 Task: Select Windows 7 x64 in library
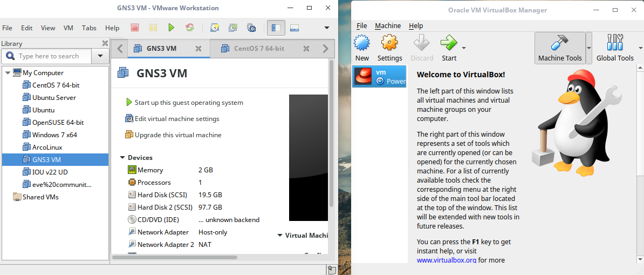56,135
